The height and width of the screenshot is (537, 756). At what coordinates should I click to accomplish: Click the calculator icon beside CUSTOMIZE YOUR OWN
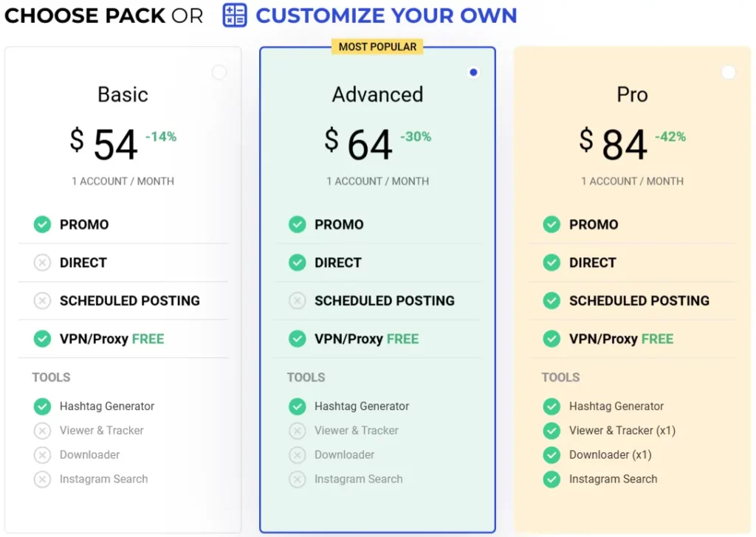click(233, 15)
